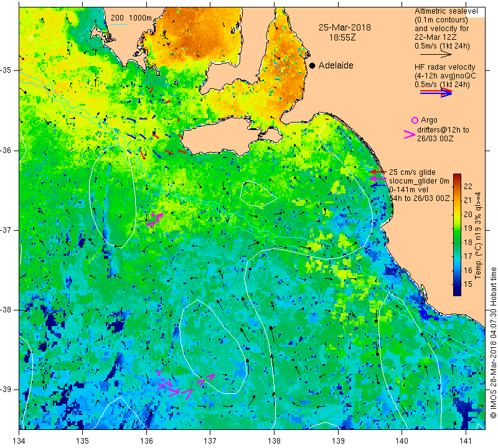
Task: Click the '26/03 00Z' drifter date text
Action: pos(435,139)
